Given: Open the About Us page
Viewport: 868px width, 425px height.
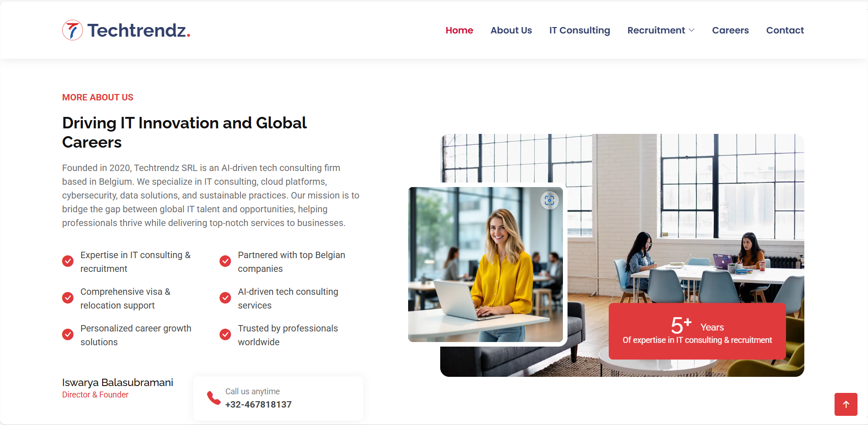Looking at the screenshot, I should 511,30.
